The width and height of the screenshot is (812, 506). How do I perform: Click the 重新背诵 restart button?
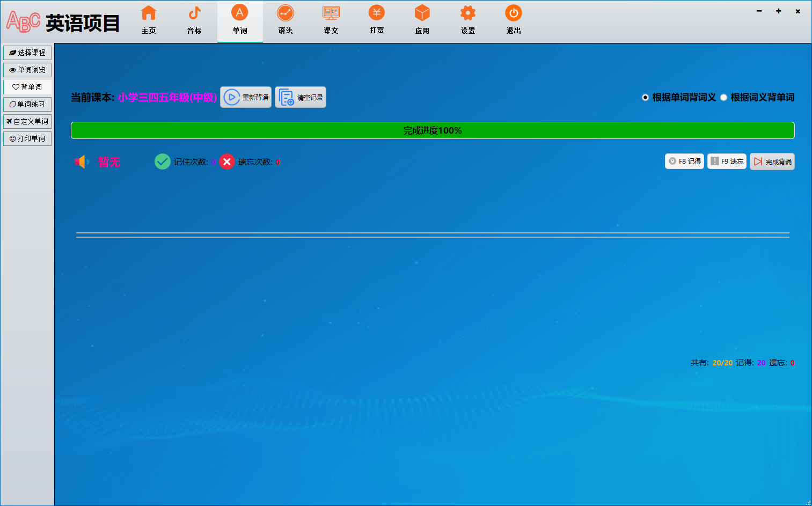[x=246, y=97]
